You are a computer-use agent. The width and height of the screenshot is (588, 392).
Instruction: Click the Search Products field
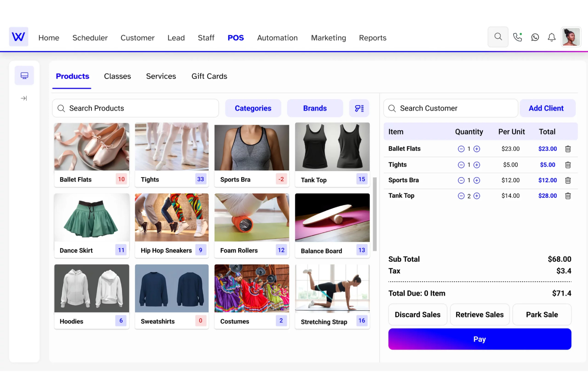coord(135,108)
